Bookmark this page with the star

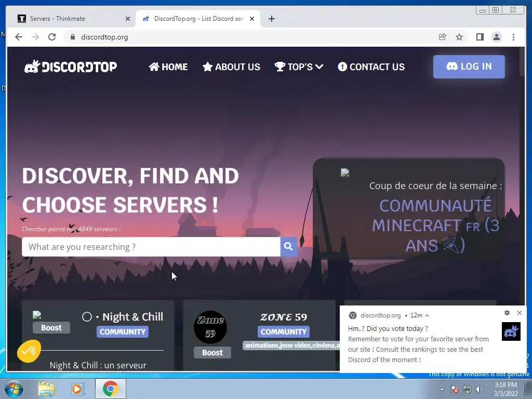point(459,37)
